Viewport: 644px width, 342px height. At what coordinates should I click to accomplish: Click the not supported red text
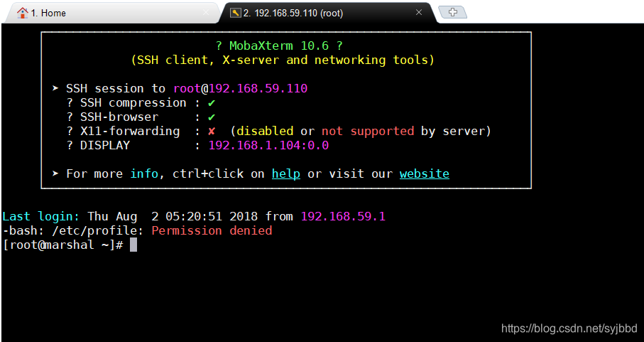[x=368, y=132]
